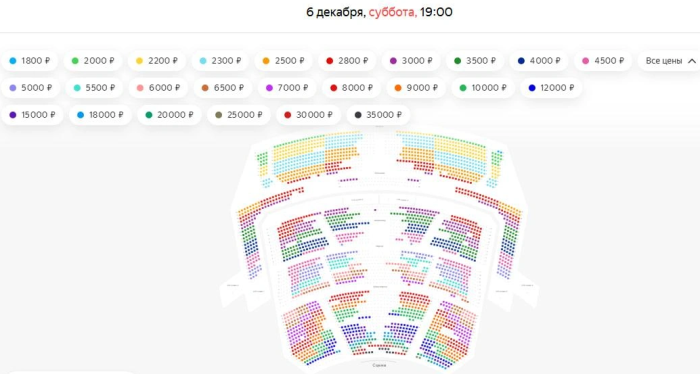Click the 2500 ₽ orange price chip
Viewport: 700px width, 374px height.
click(x=283, y=61)
